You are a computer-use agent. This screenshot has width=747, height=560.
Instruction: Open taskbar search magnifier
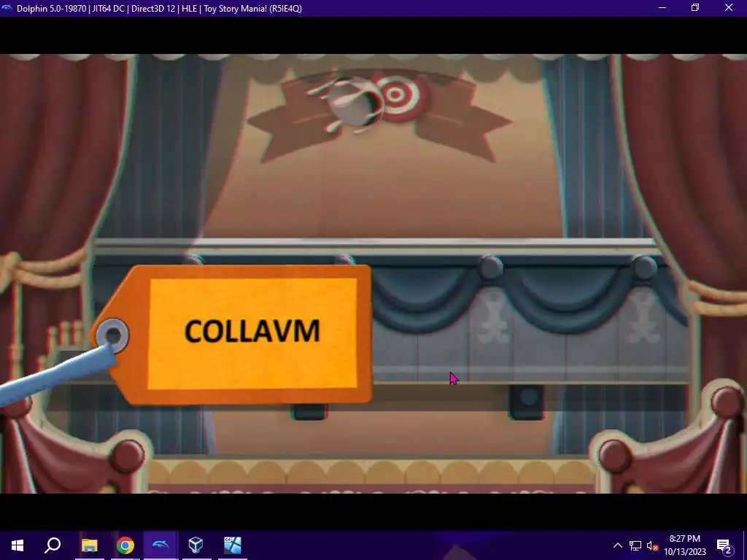[53, 545]
